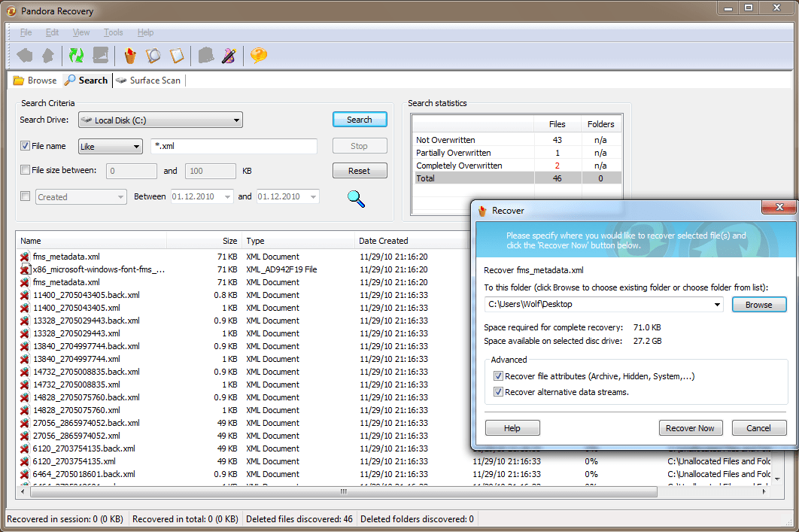Open Help via the question balloon icon

point(259,56)
